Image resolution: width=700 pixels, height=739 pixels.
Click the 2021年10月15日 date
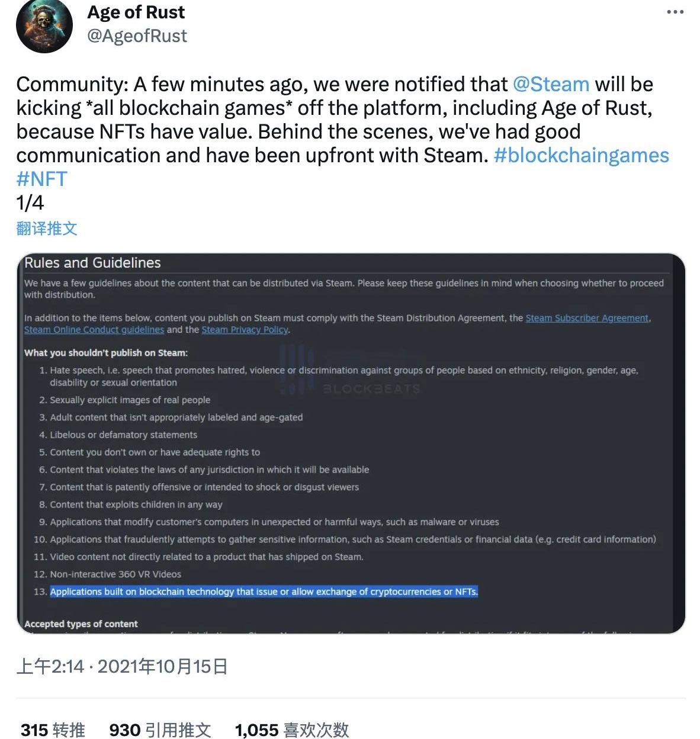[163, 667]
